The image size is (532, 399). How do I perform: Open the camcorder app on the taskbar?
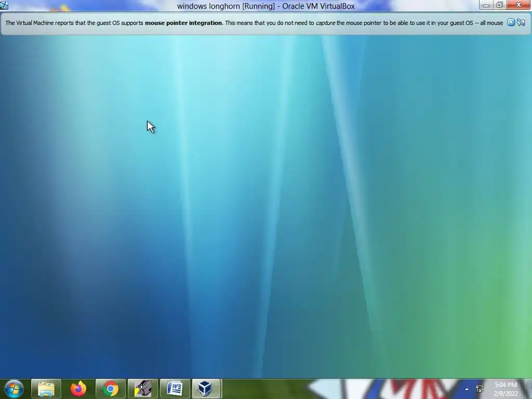pos(142,389)
